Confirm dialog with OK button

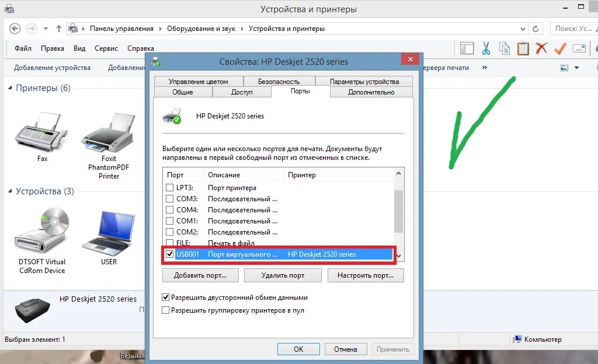click(x=298, y=349)
